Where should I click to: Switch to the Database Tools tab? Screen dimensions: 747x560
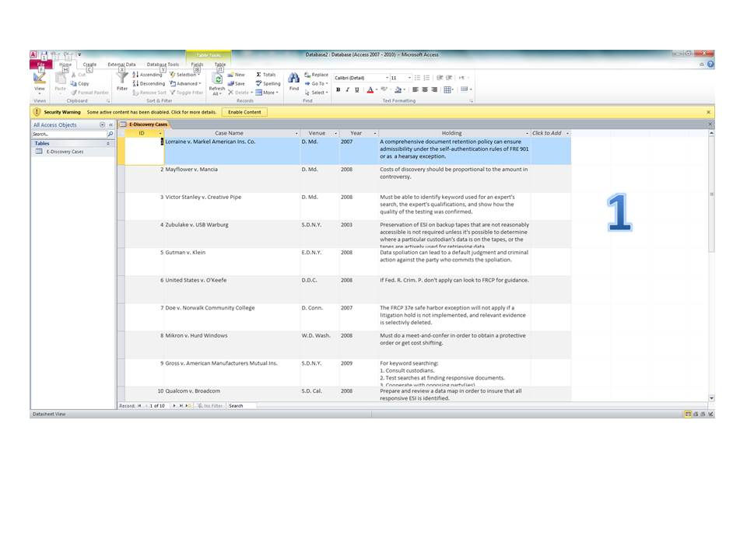(163, 65)
